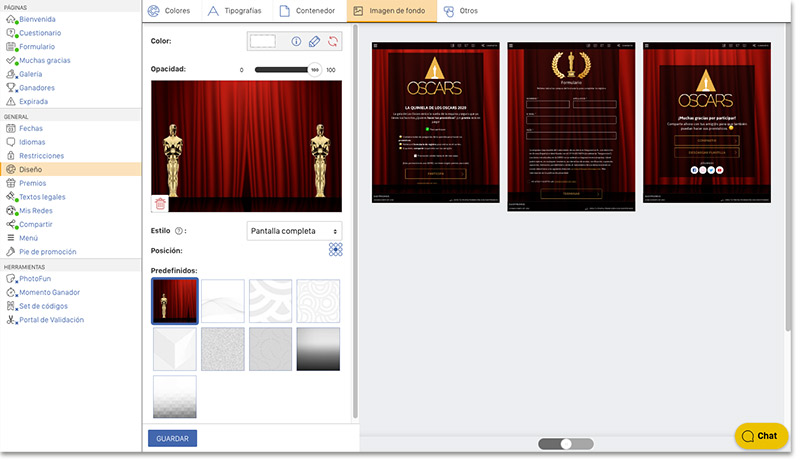Screen dimensions: 800x460
Task: Open the Estilo Pantalla completa dropdown
Action: [x=294, y=231]
